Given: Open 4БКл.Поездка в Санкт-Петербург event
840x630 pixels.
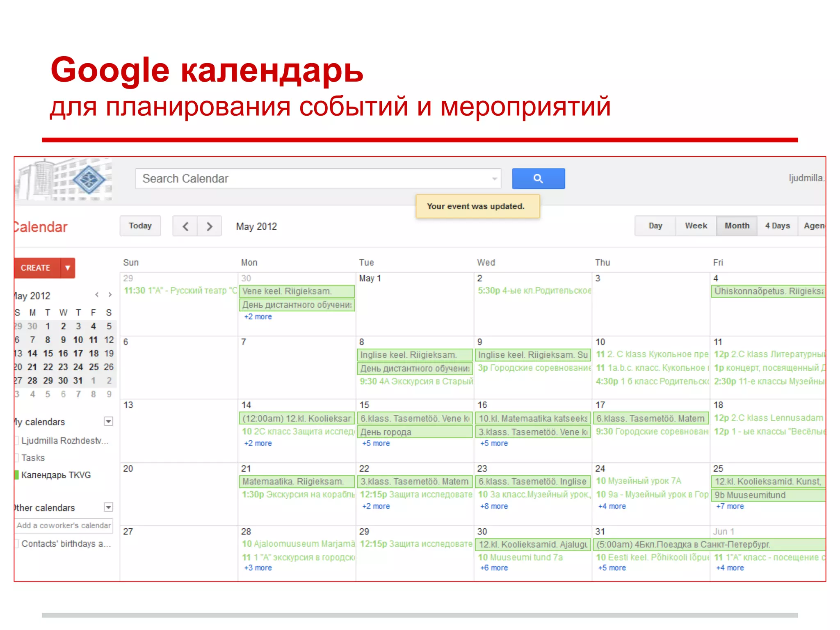Looking at the screenshot, I should [710, 545].
